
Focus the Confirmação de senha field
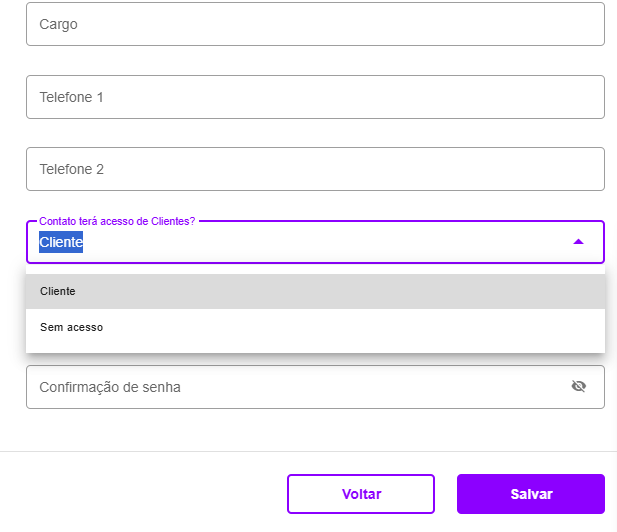[315, 387]
